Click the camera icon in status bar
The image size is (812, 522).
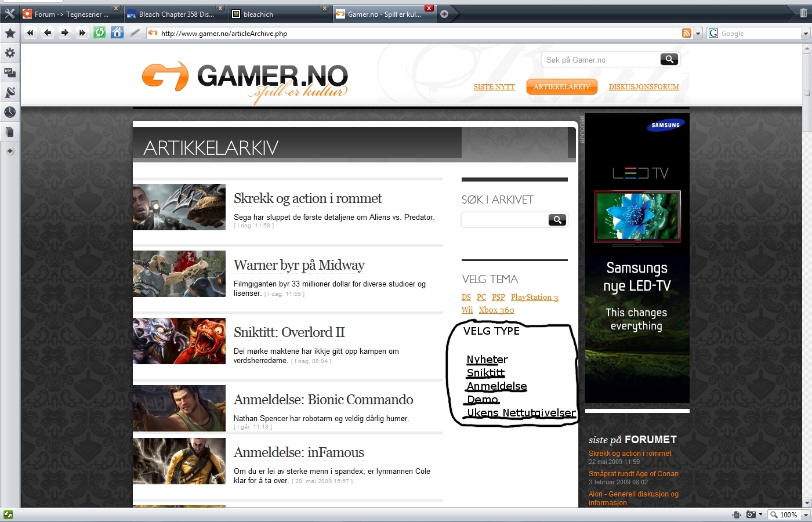[x=751, y=514]
